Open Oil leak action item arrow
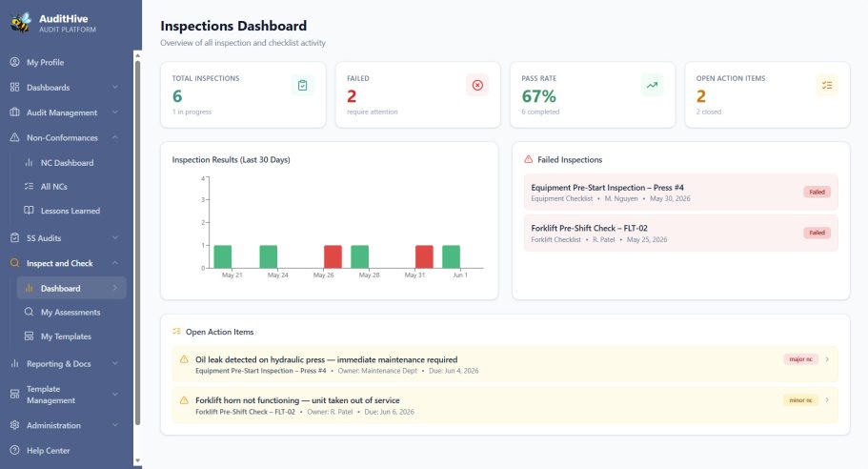The image size is (868, 469). tap(827, 359)
